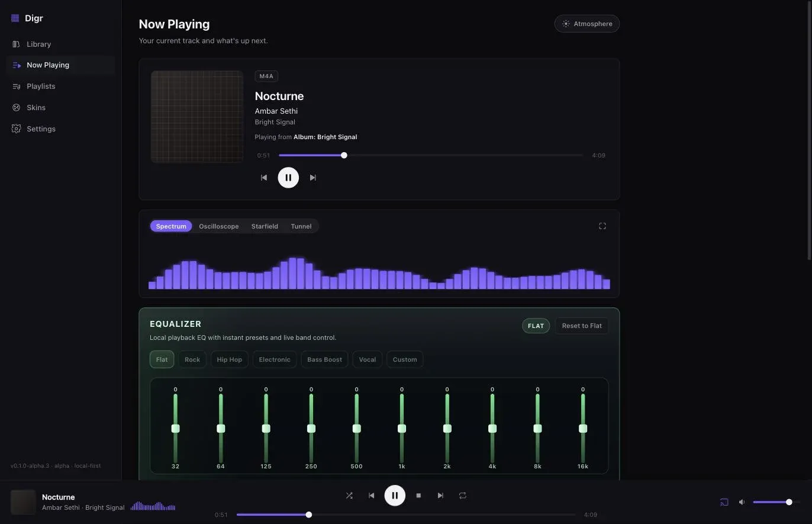Select the Spectrum visualizer tab
The width and height of the screenshot is (812, 524).
coord(171,226)
